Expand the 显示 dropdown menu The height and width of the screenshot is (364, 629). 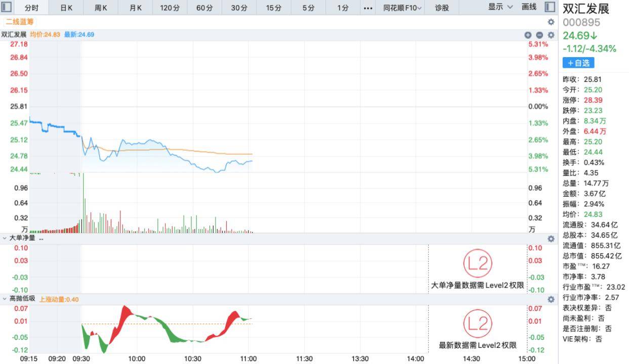500,7
